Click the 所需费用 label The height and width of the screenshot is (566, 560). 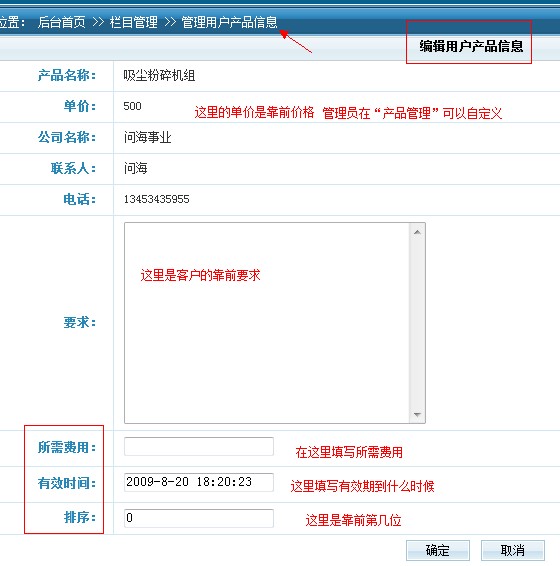point(67,448)
